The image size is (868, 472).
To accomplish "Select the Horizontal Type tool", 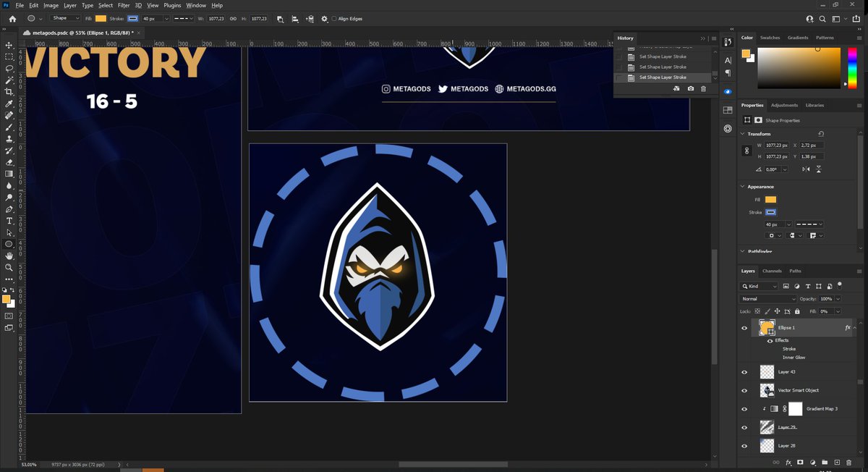I will click(x=9, y=221).
